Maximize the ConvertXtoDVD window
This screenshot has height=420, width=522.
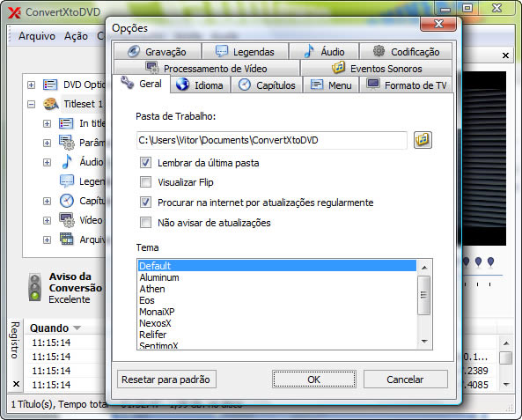[467, 8]
